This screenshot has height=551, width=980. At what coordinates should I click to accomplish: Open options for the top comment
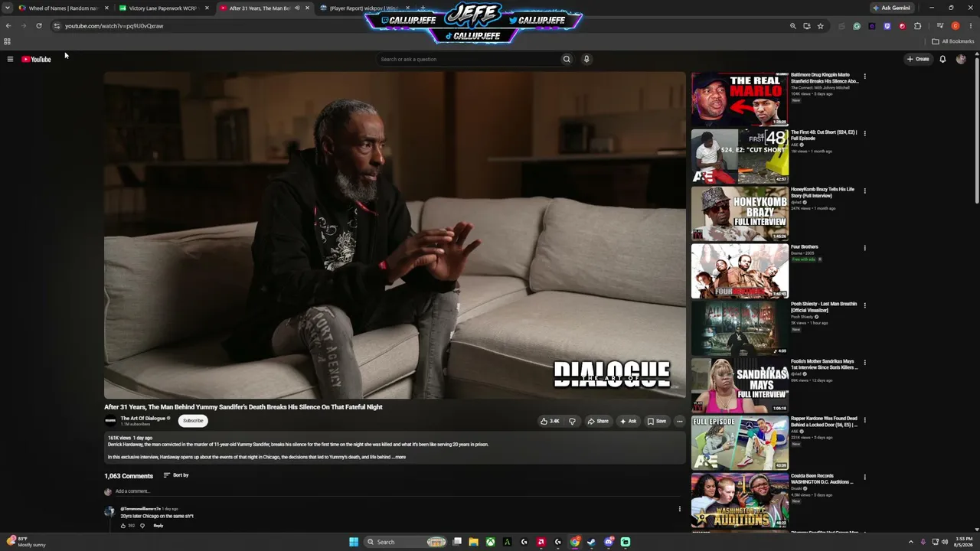click(679, 509)
